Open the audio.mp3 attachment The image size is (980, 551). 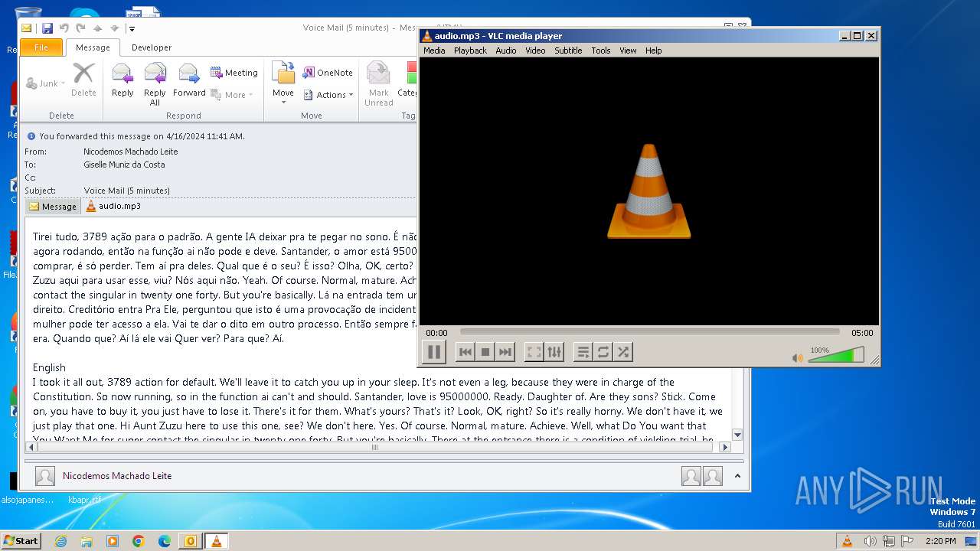(x=113, y=206)
